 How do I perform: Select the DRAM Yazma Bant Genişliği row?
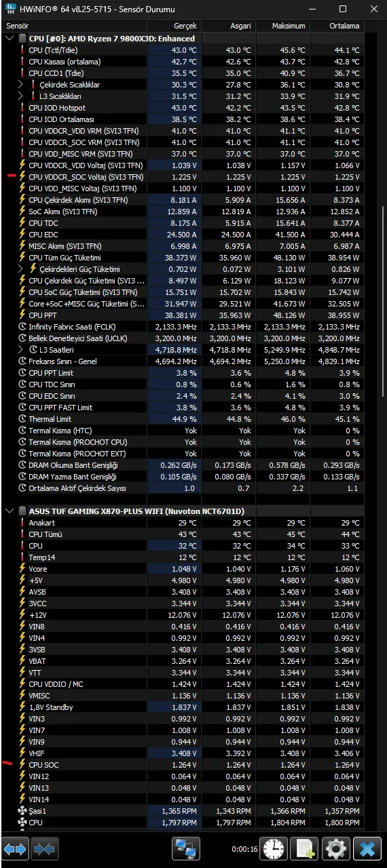point(183,477)
